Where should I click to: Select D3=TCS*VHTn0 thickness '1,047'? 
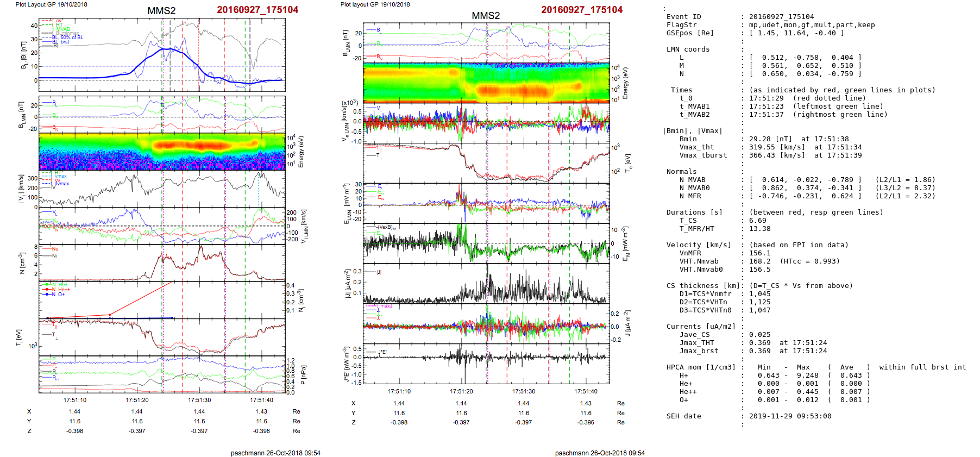pos(759,310)
